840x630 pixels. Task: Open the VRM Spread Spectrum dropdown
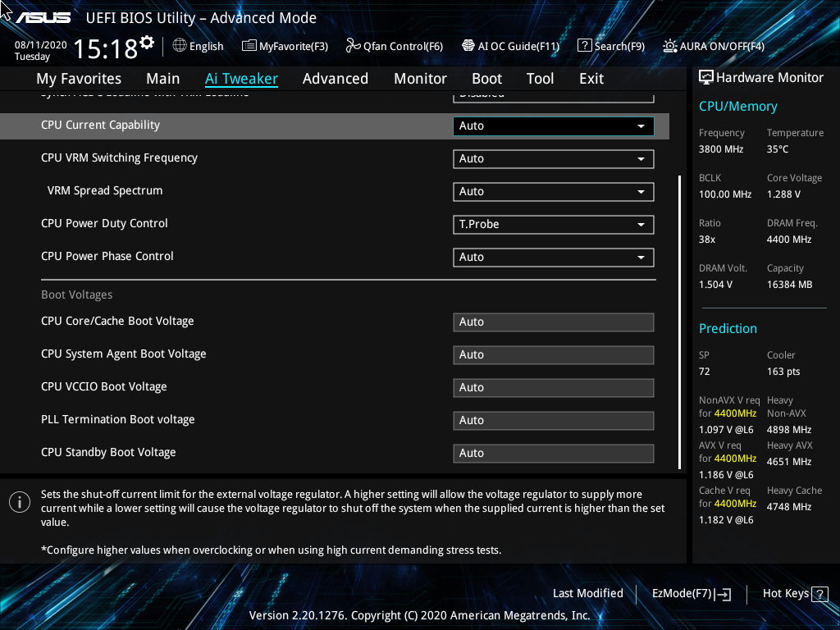554,192
